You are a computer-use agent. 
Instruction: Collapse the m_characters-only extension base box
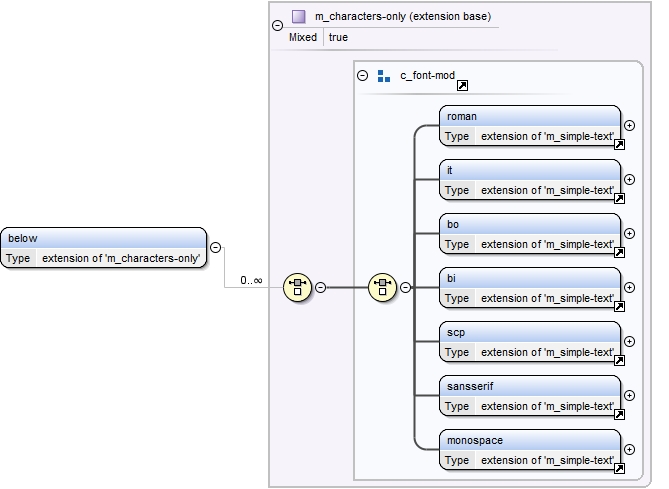pyautogui.click(x=277, y=26)
